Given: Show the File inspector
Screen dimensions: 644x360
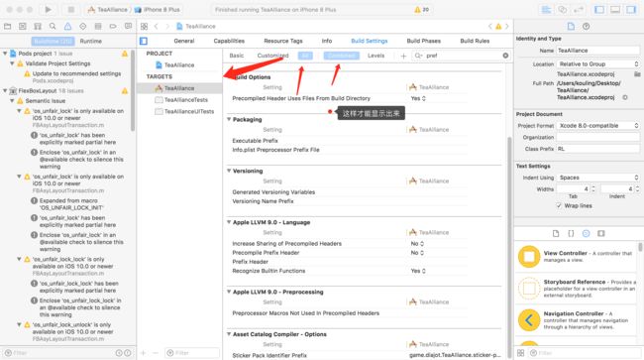Looking at the screenshot, I should 571,27.
